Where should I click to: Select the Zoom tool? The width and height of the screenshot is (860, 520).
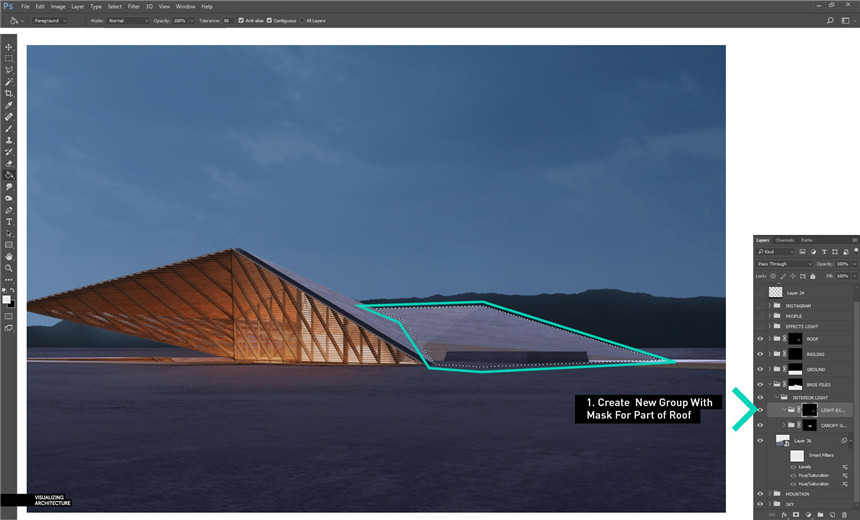pos(9,268)
